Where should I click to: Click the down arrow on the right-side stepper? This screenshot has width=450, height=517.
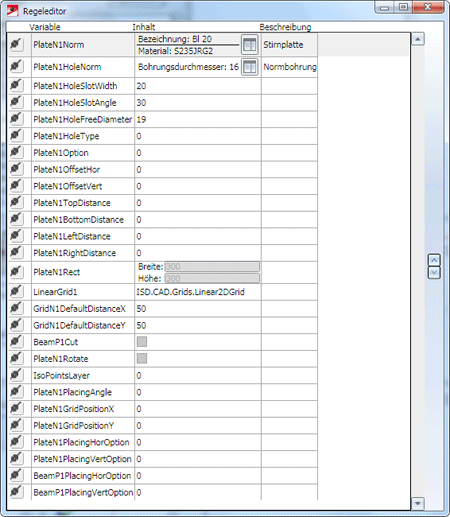434,273
